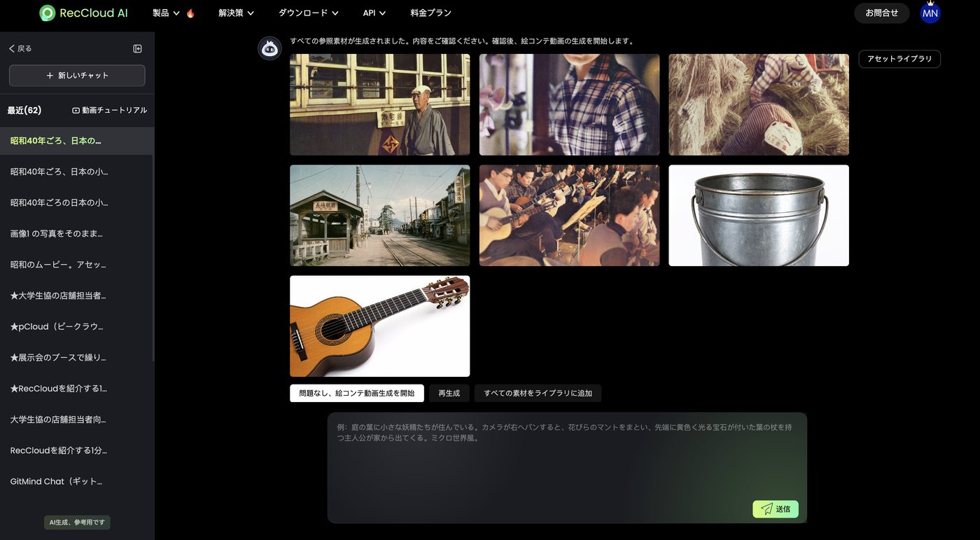Go back using the 戻る arrow
This screenshot has width=980, height=540.
pyautogui.click(x=20, y=48)
